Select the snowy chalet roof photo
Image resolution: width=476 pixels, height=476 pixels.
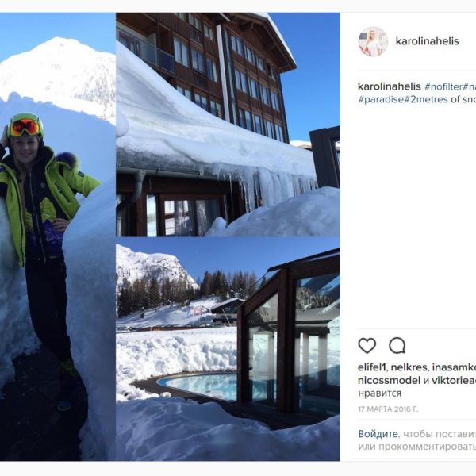(x=228, y=125)
